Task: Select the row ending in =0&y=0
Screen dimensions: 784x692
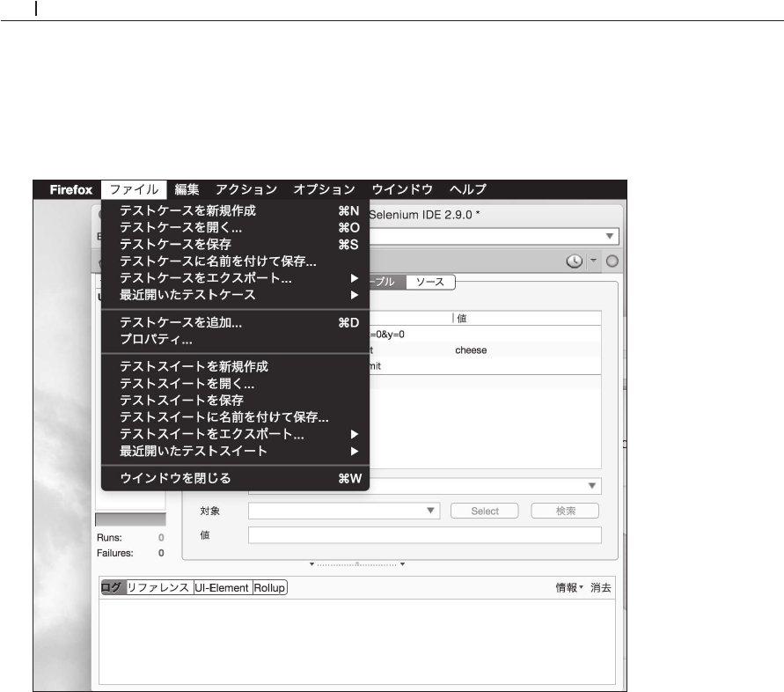Action: [x=485, y=335]
